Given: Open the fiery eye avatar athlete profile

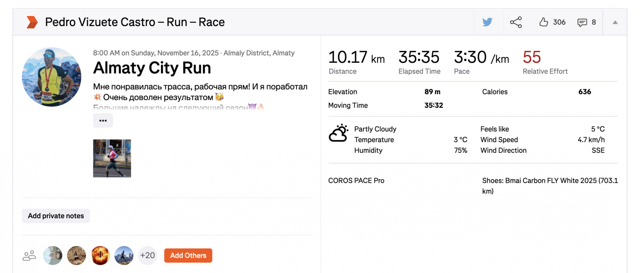Looking at the screenshot, I should (x=100, y=256).
